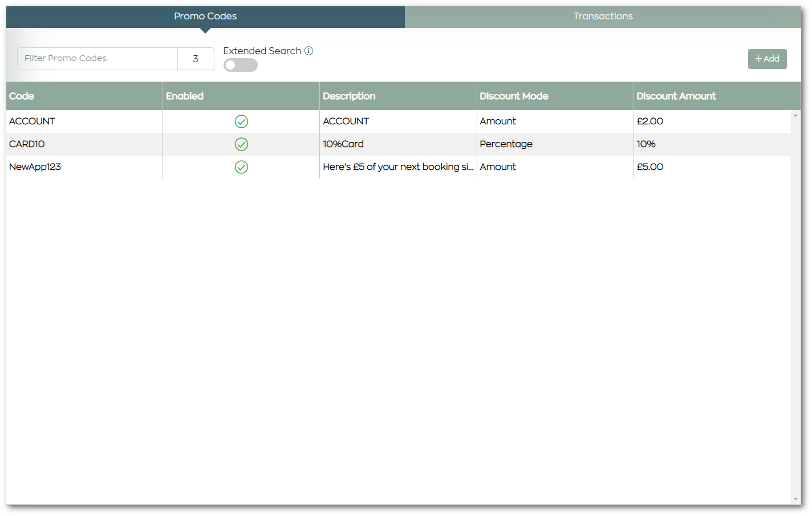Click the scrollbar down arrow
The image size is (812, 516).
[795, 499]
